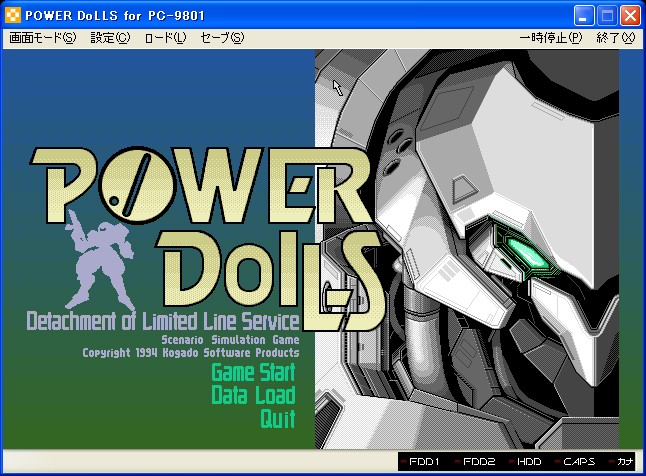Minimize the POWER DoLLS window
The width and height of the screenshot is (646, 476).
pos(586,15)
